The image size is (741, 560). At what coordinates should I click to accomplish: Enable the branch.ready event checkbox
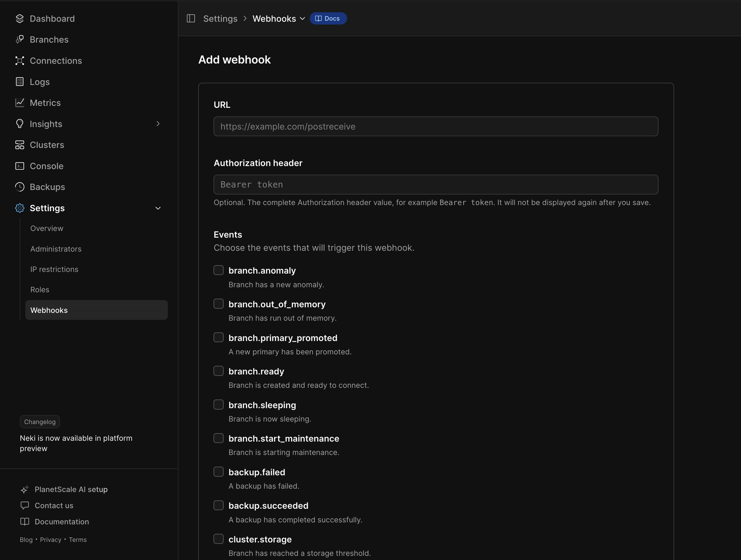pyautogui.click(x=218, y=371)
